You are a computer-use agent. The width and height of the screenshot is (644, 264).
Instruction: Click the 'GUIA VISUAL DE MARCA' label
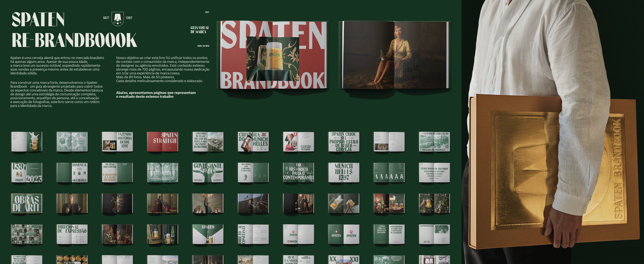(x=199, y=30)
